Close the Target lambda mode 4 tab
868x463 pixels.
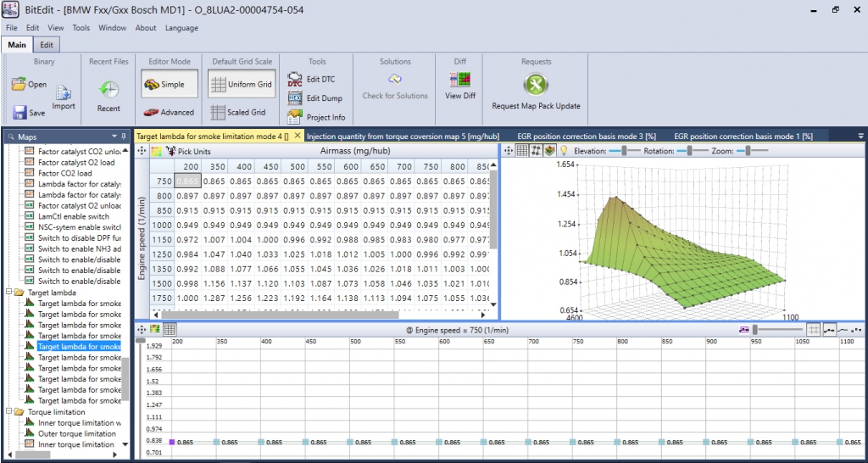(x=298, y=136)
